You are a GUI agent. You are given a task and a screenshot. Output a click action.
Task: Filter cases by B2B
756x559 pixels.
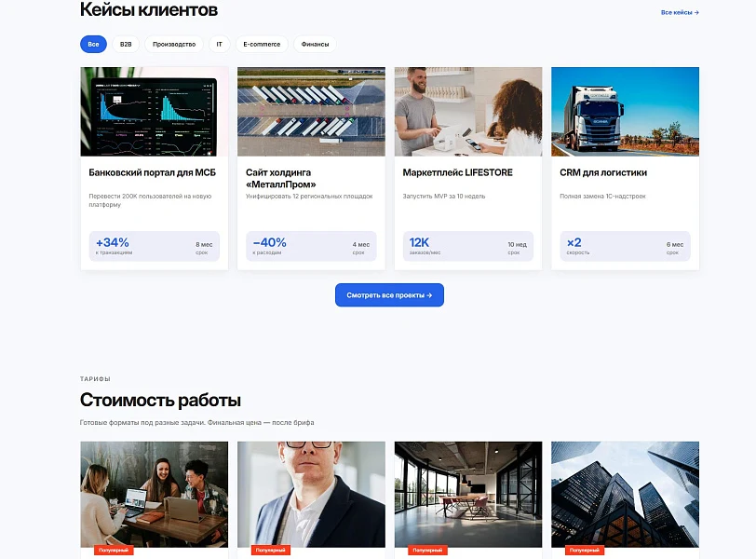pos(126,45)
